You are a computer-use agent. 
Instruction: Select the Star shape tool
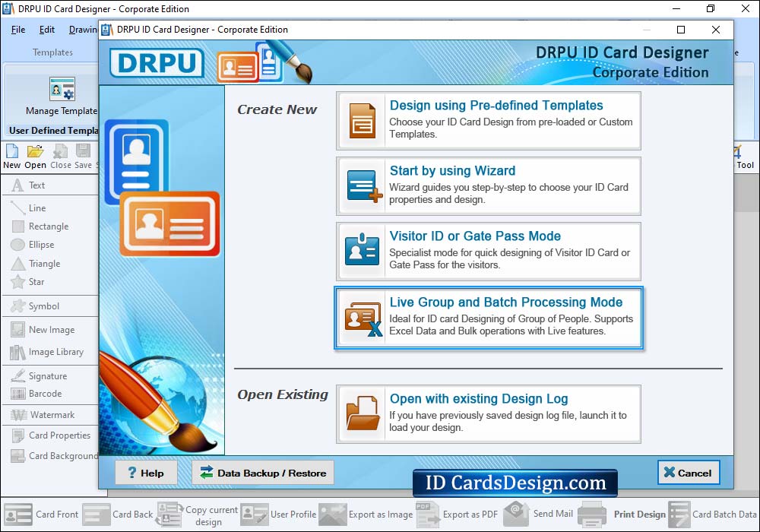(x=27, y=281)
